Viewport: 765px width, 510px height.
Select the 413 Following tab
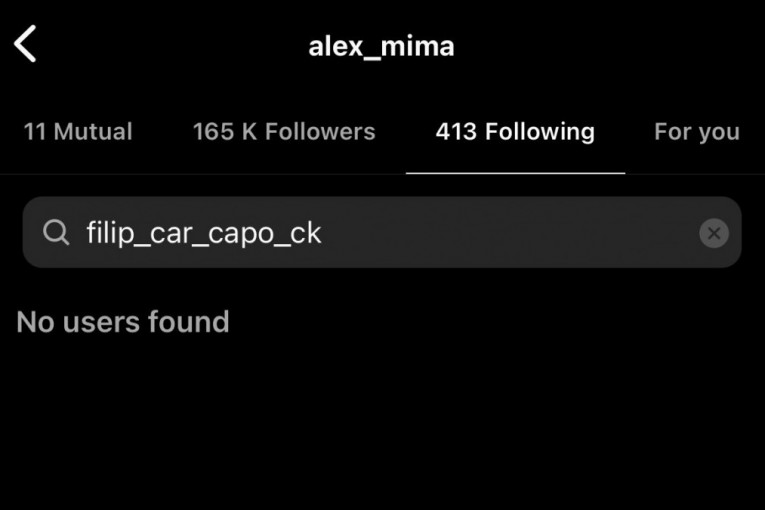click(515, 132)
